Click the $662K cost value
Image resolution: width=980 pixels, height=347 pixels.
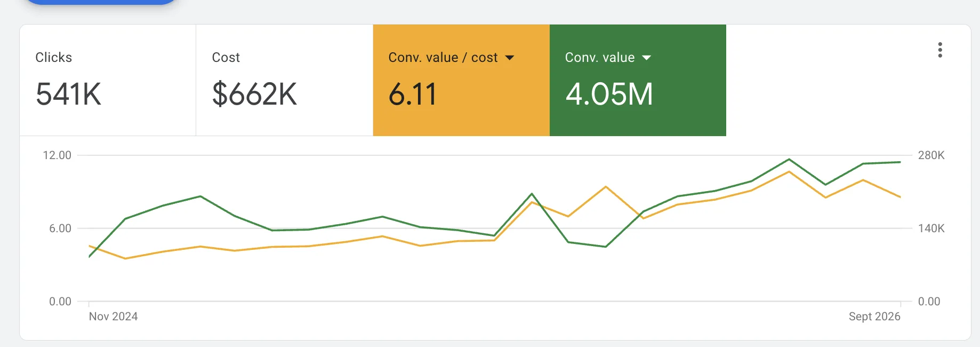coord(254,94)
